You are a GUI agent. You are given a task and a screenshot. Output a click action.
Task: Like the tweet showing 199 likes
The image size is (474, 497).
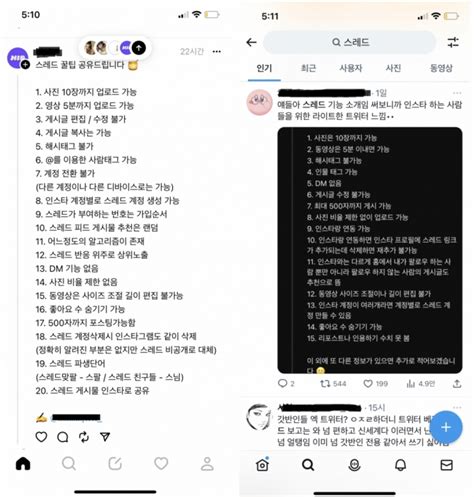[375, 384]
